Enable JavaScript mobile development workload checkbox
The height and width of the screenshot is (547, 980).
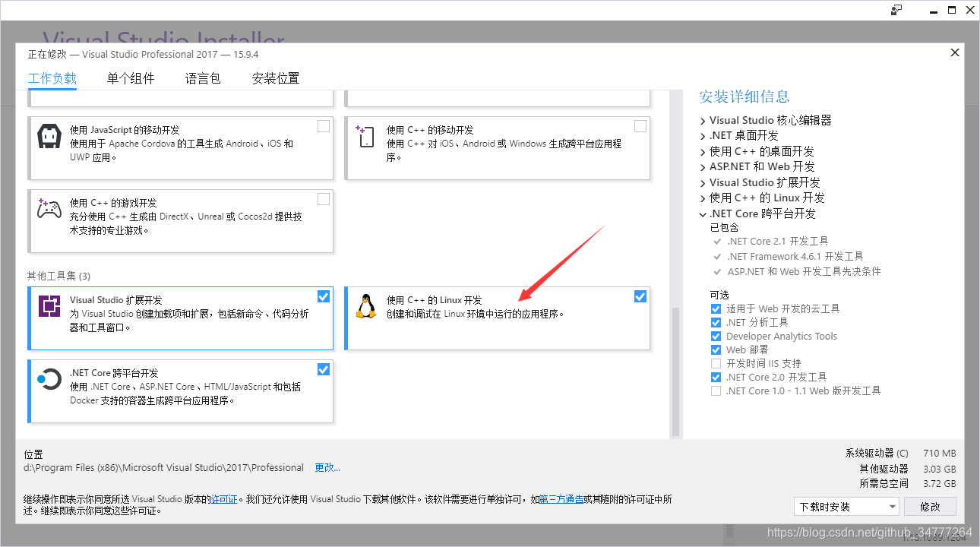[324, 126]
